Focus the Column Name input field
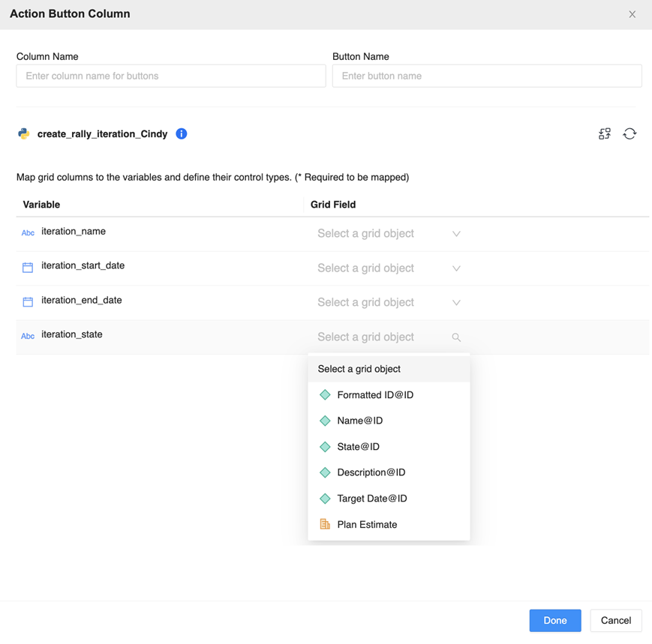 pos(171,76)
